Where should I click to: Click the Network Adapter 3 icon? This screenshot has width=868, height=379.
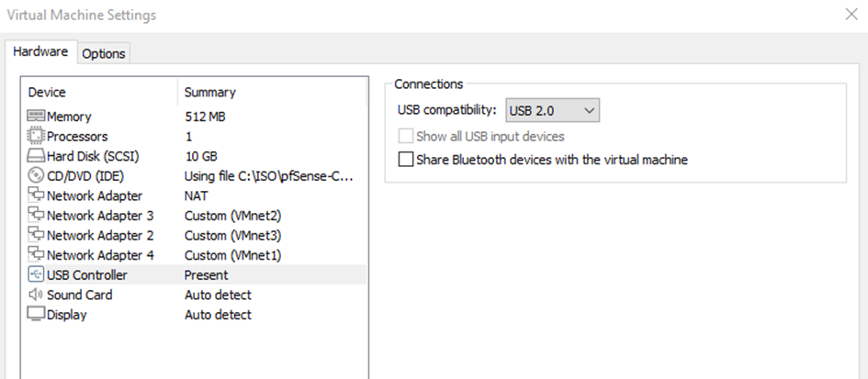pos(36,216)
